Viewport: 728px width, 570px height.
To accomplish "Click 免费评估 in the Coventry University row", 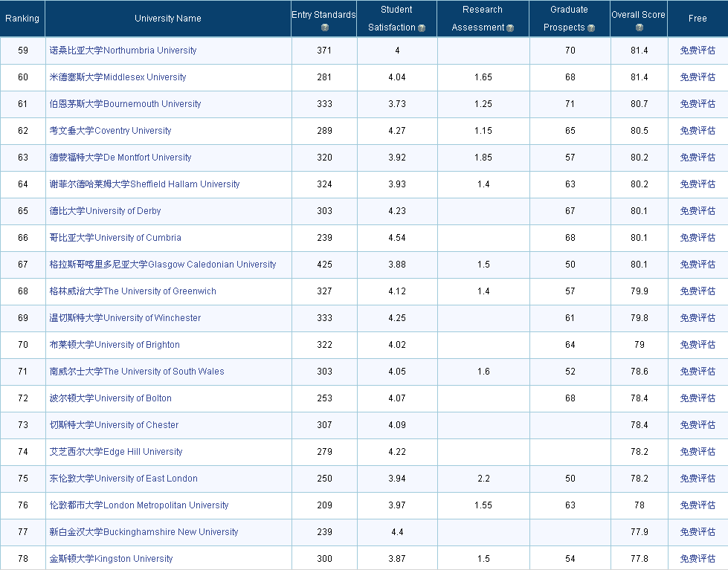I will [x=698, y=131].
